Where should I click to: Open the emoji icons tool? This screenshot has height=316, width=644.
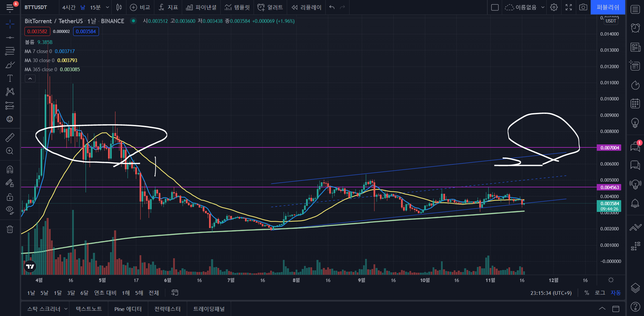coord(10,119)
